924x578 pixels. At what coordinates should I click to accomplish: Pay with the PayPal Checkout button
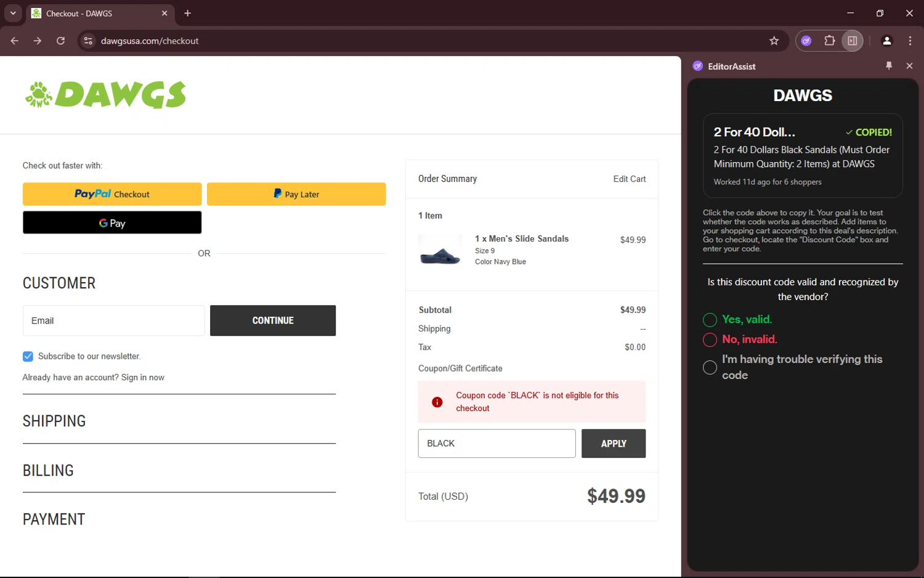[x=112, y=194]
